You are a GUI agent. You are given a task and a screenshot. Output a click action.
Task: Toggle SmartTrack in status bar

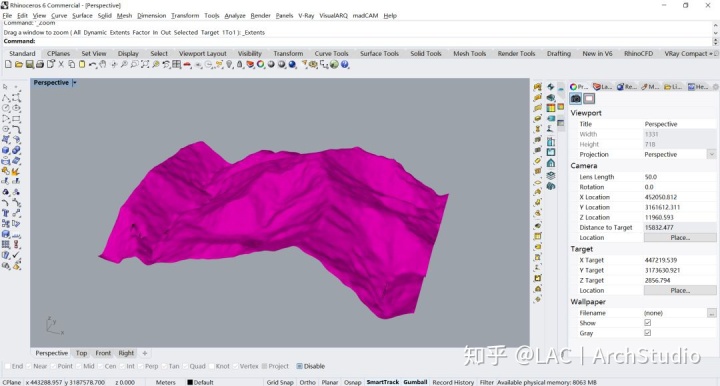click(x=382, y=382)
